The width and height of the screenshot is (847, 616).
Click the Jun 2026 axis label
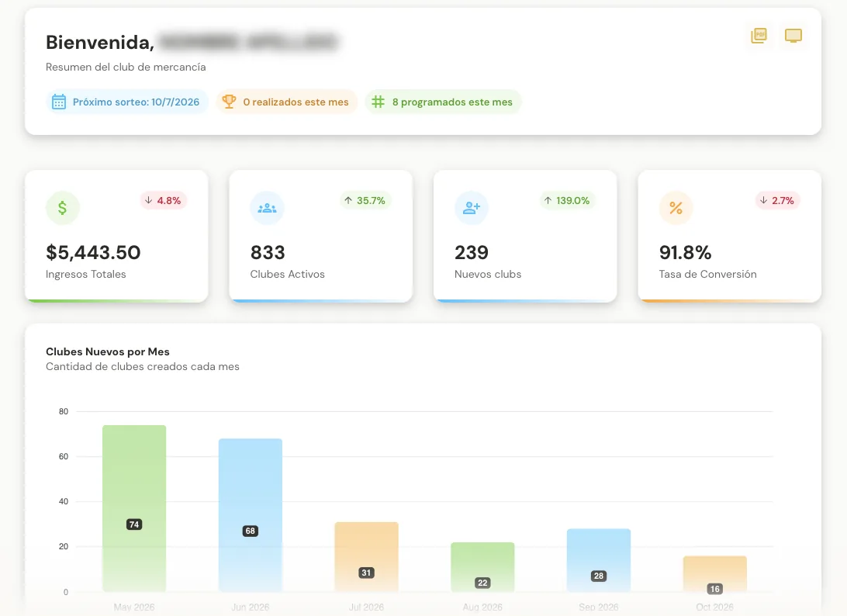[250, 607]
